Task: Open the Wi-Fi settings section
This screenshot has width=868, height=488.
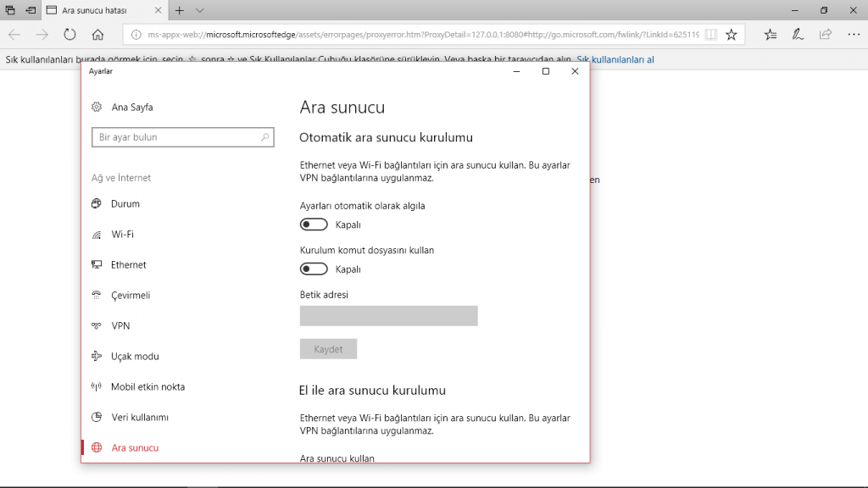Action: 122,235
